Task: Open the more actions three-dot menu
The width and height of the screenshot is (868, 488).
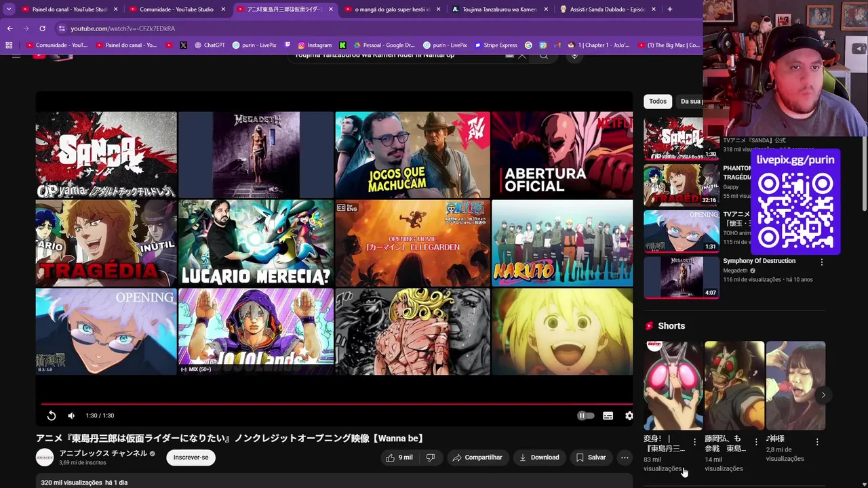Action: pyautogui.click(x=625, y=457)
